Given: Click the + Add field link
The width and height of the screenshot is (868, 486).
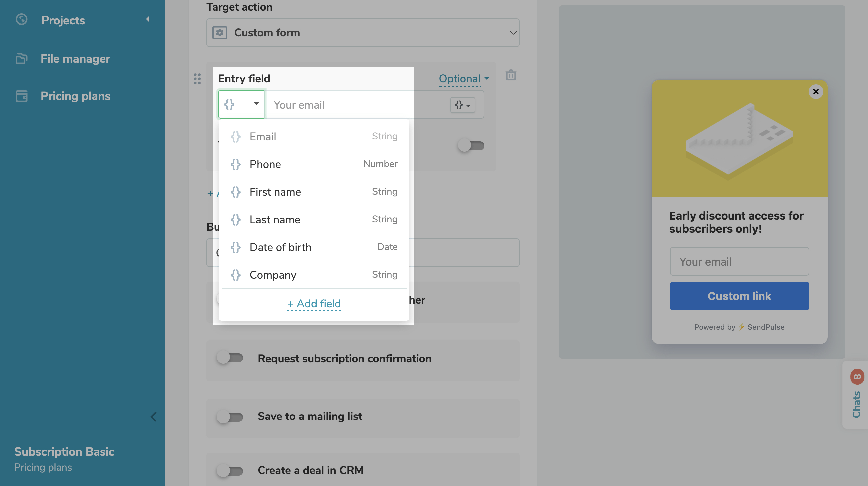Looking at the screenshot, I should pyautogui.click(x=313, y=303).
